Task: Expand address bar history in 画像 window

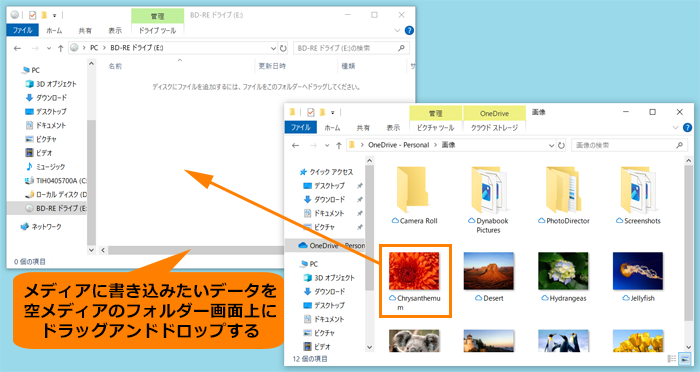Action: click(551, 145)
